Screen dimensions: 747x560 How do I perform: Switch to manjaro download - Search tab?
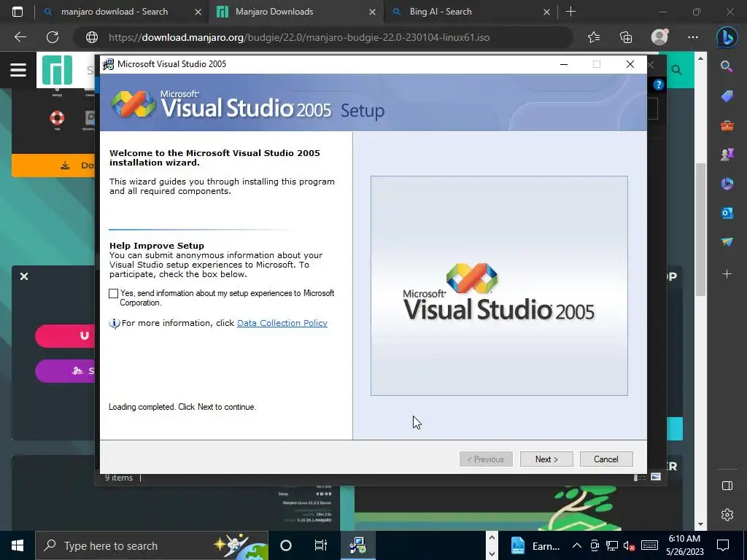(x=115, y=12)
